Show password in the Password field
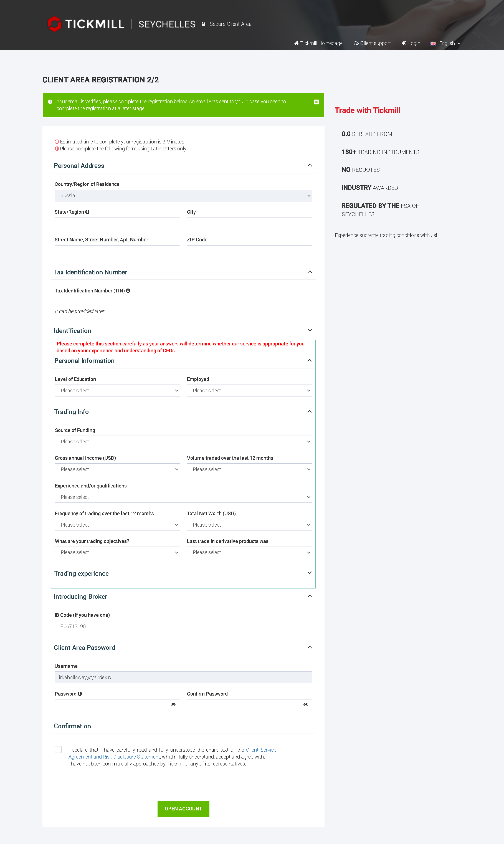The image size is (504, 844). click(x=173, y=705)
